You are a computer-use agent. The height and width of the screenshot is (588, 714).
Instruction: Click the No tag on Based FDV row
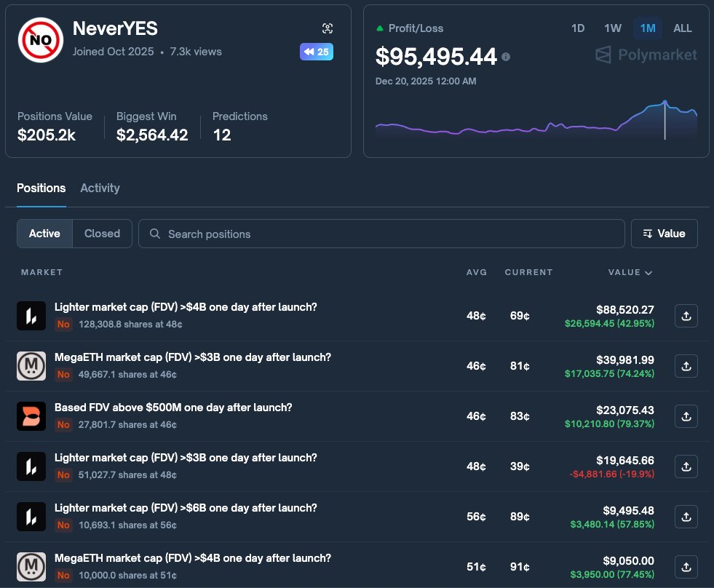[63, 424]
